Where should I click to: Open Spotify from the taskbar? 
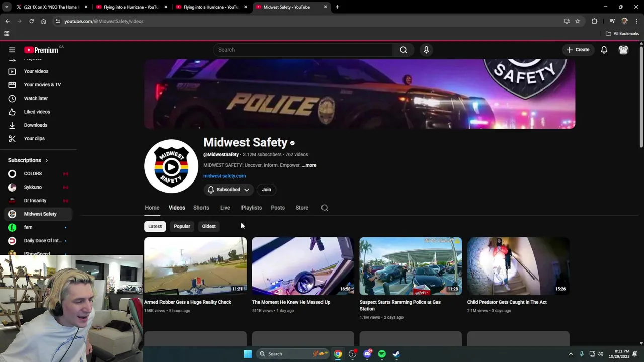click(382, 354)
